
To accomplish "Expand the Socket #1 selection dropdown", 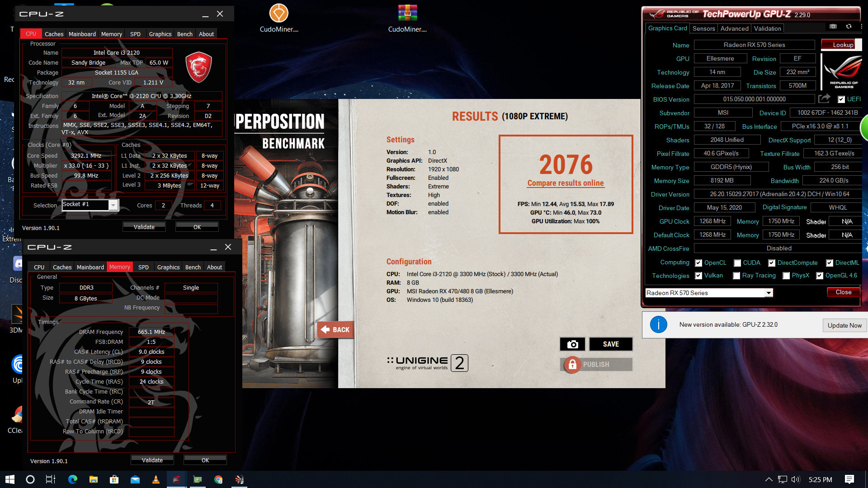I will 113,205.
